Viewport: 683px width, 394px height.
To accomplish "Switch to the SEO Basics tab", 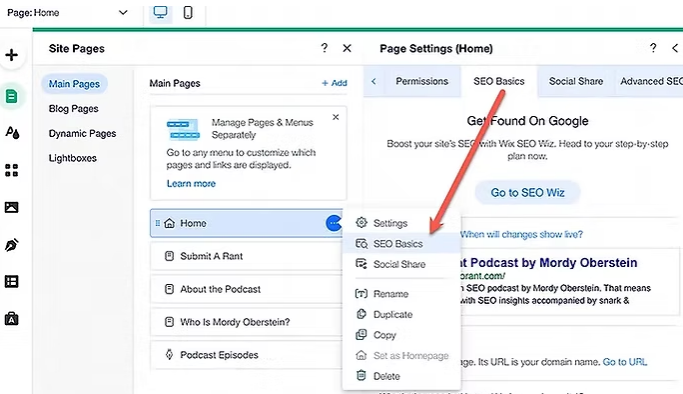I will point(499,81).
